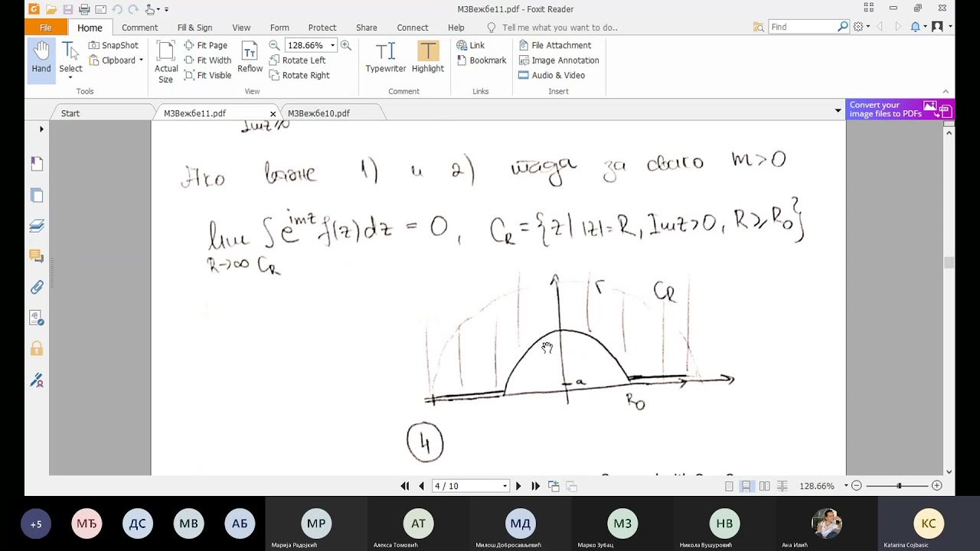The image size is (980, 551).
Task: Undo the last action
Action: click(117, 9)
